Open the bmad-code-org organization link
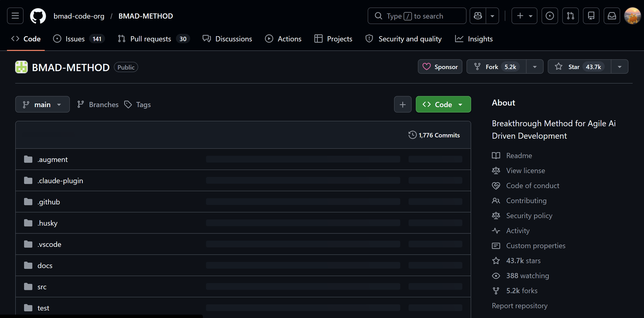Viewport: 644px width, 318px height. [79, 16]
